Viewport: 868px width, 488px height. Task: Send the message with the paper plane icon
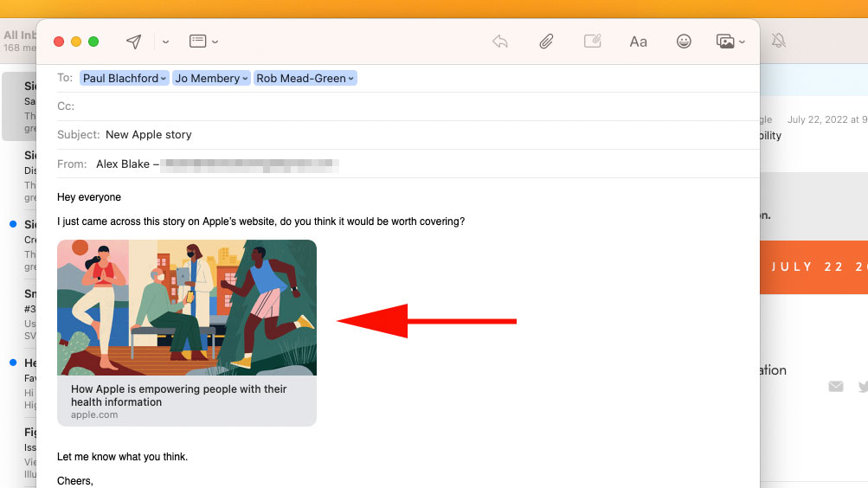pyautogui.click(x=133, y=42)
